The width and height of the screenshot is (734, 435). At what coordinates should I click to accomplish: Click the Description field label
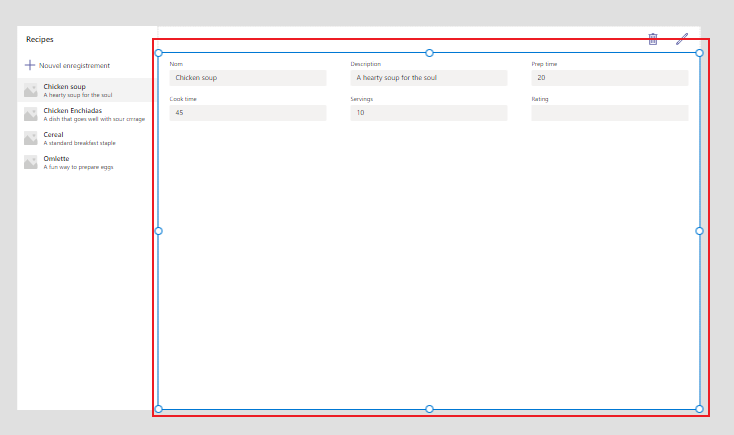click(x=366, y=64)
